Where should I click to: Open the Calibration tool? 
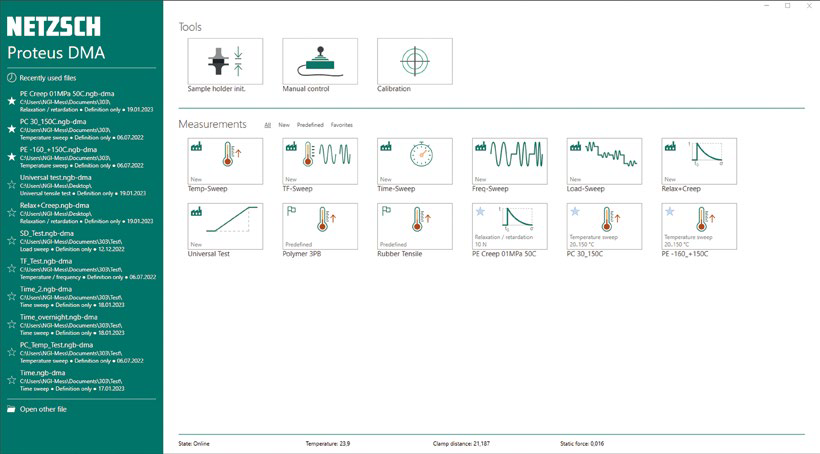415,61
